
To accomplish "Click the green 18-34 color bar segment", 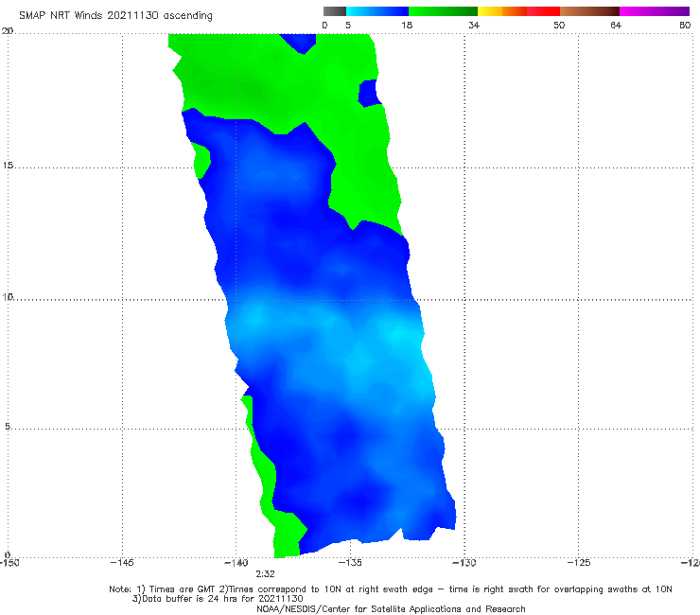I will click(x=443, y=11).
